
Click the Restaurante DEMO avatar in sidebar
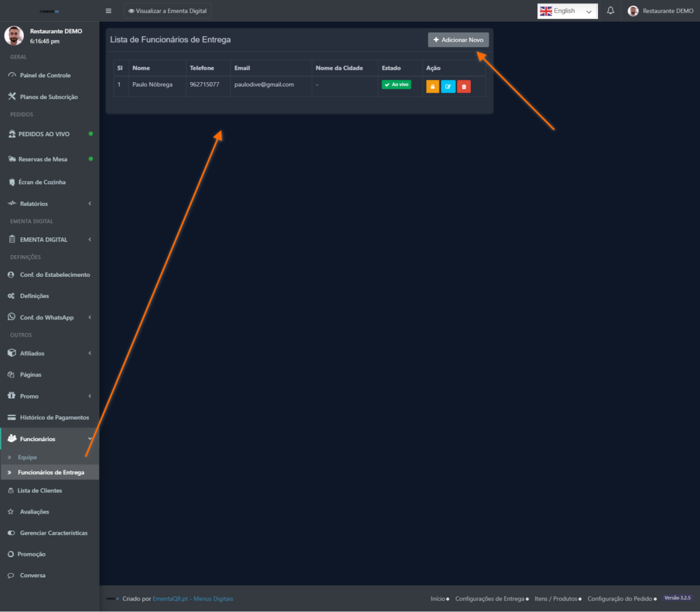[14, 36]
